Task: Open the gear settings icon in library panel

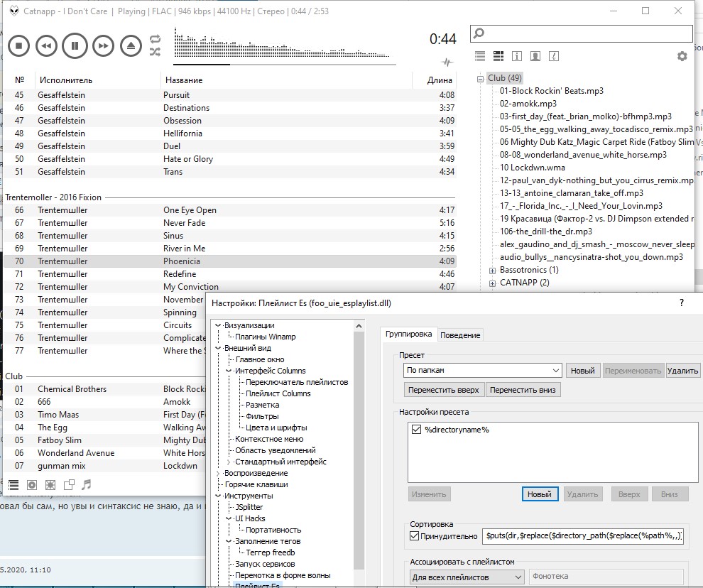Action: 682,56
